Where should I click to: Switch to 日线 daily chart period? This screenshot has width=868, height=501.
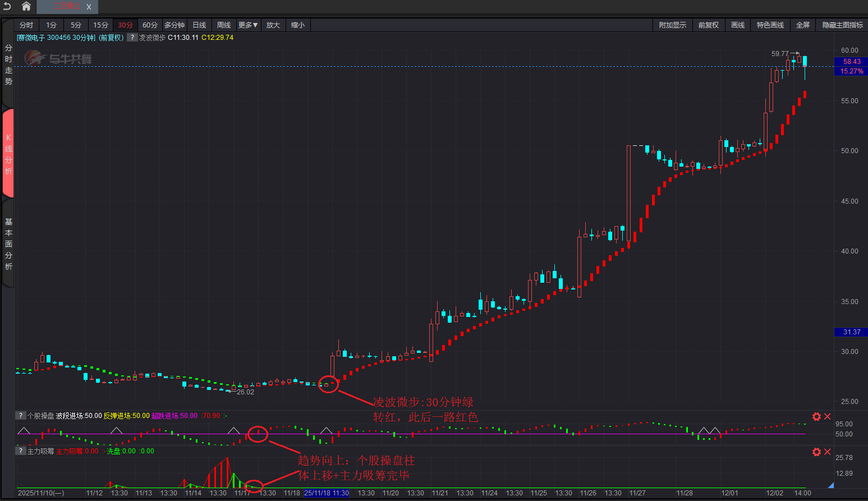[199, 25]
